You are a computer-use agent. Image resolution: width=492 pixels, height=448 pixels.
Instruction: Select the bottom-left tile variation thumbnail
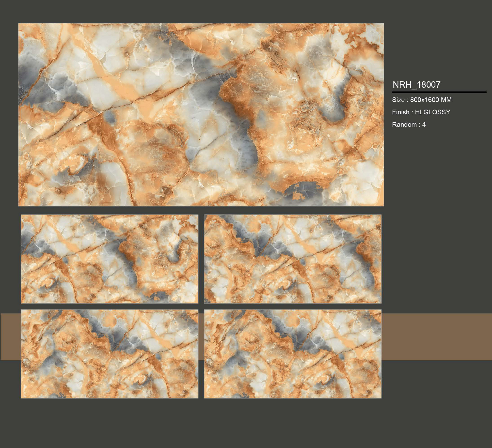click(x=110, y=354)
